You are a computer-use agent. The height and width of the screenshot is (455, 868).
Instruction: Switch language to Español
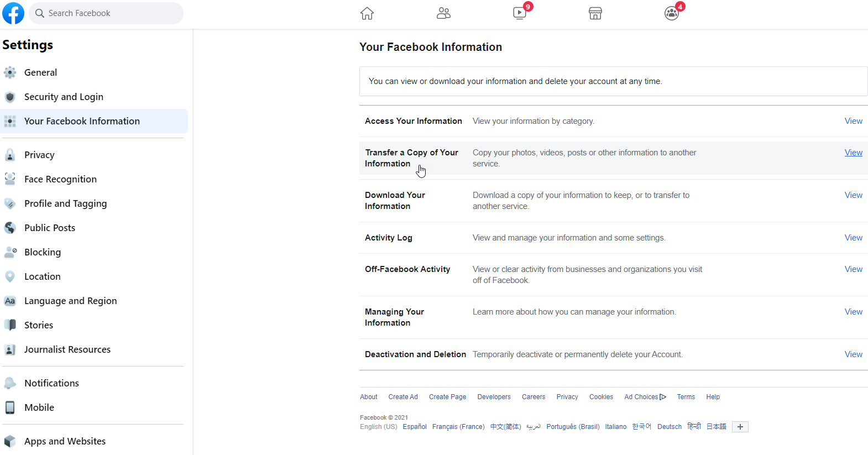[415, 427]
